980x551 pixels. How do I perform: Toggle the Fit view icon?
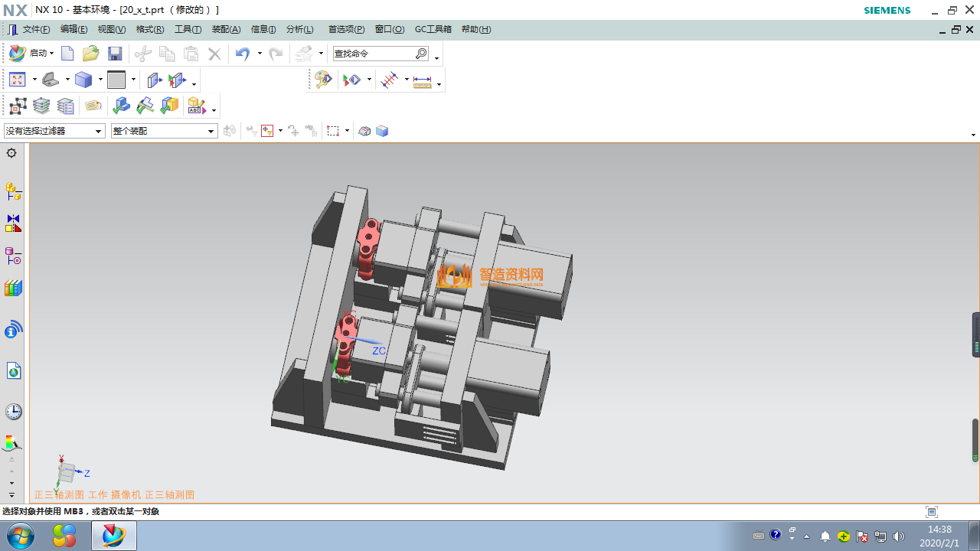click(x=18, y=80)
